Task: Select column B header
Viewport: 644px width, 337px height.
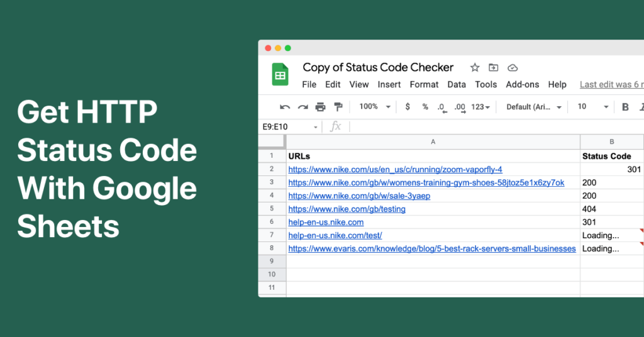Action: coord(612,141)
